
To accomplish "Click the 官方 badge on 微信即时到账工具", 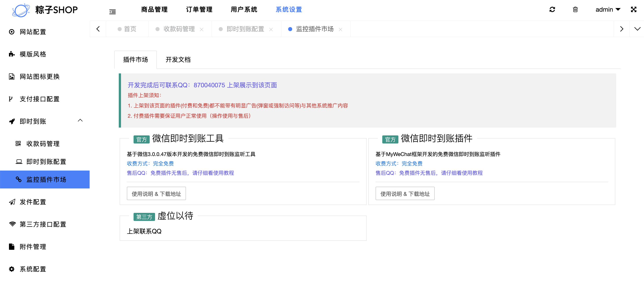I will click(x=141, y=139).
